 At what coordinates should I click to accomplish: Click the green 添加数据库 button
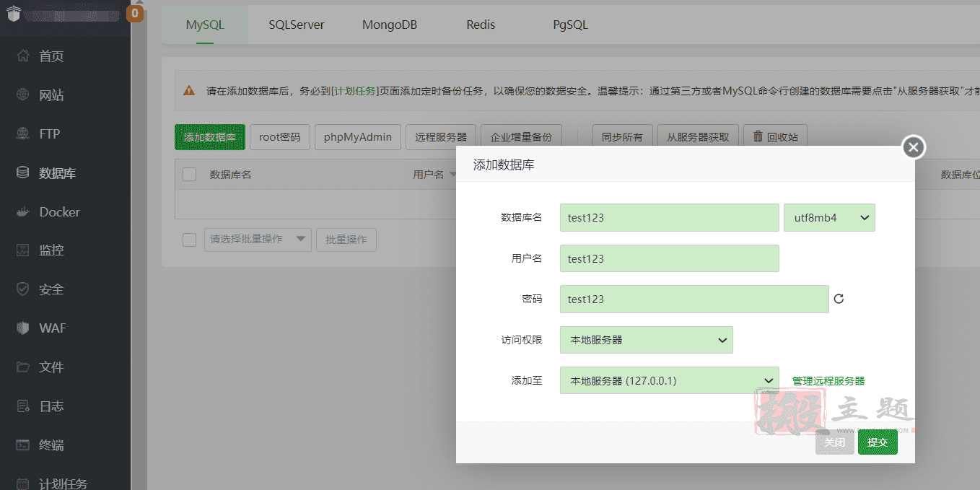click(x=210, y=137)
